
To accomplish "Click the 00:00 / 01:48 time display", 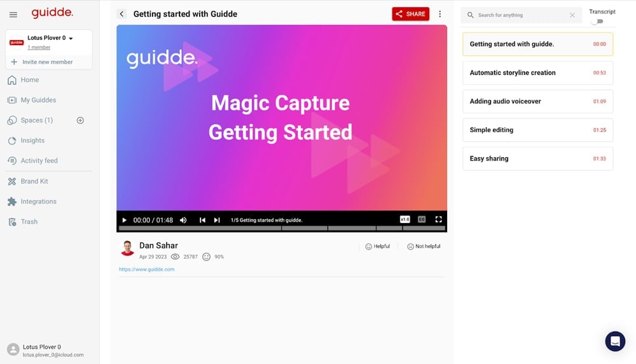I will click(x=153, y=220).
